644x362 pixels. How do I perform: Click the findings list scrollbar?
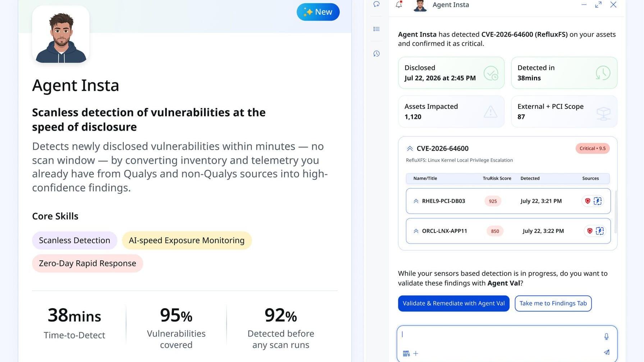616,212
